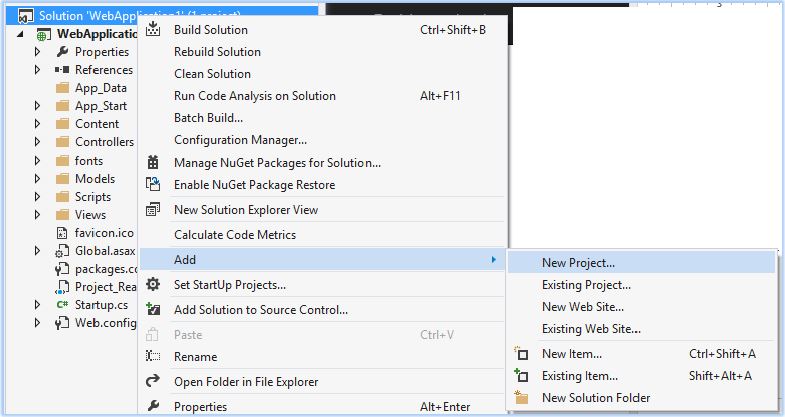The height and width of the screenshot is (417, 785).
Task: Expand the Models folder in the tree
Action: (x=37, y=179)
